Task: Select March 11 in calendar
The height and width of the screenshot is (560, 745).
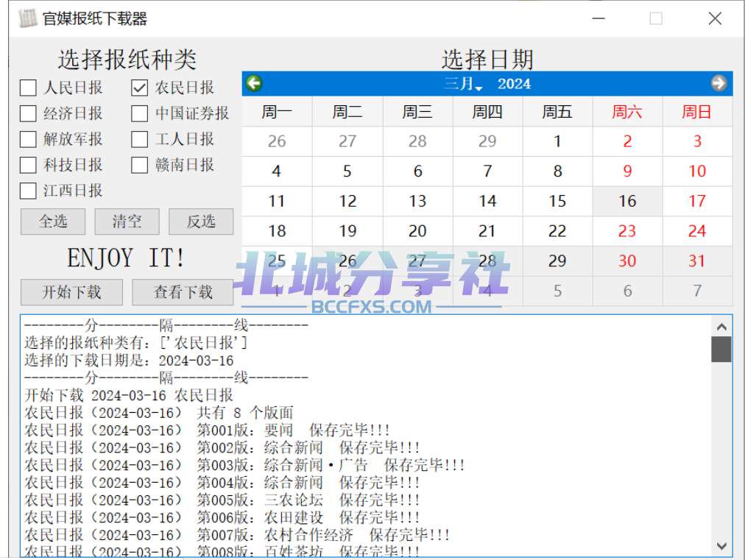Action: pos(277,201)
